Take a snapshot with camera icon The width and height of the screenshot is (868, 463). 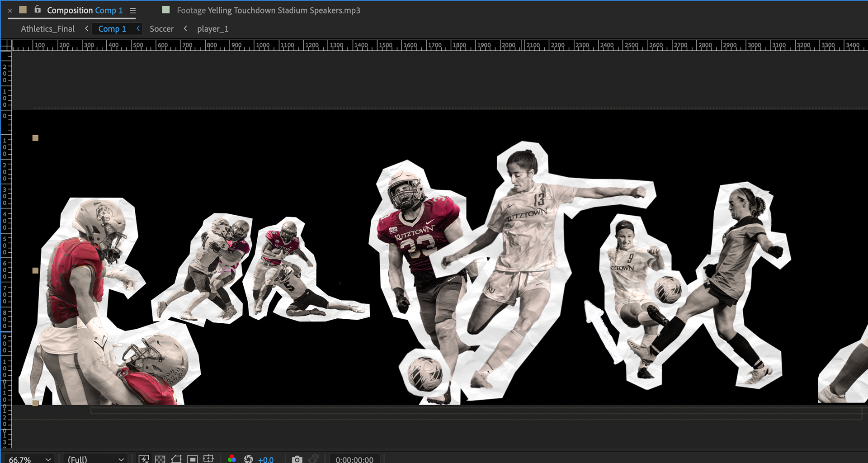(x=297, y=459)
